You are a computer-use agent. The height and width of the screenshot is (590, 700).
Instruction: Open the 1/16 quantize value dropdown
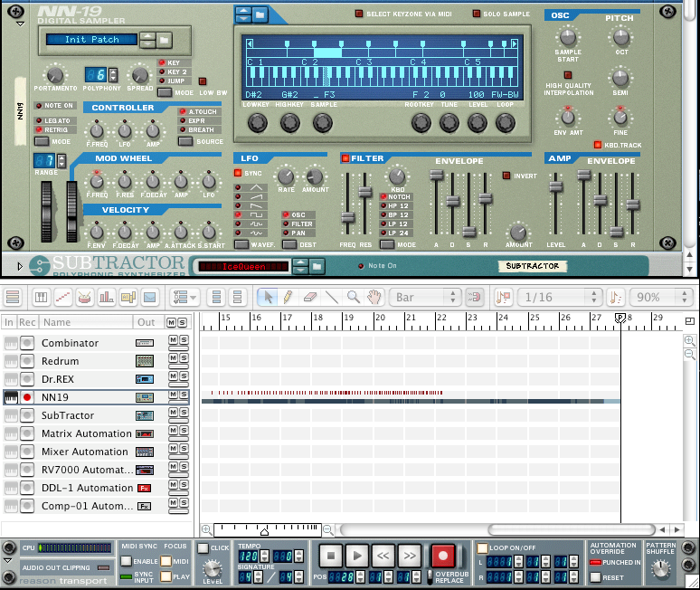560,297
